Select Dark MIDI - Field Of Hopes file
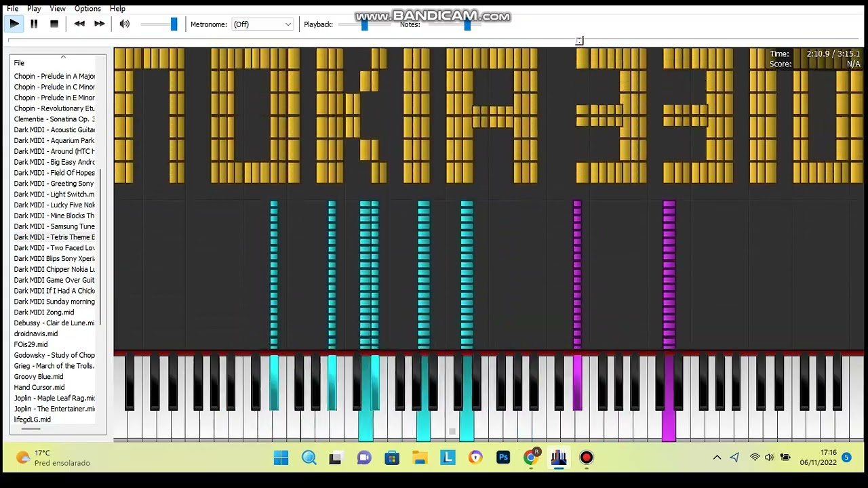Viewport: 868px width, 488px height. [x=54, y=173]
